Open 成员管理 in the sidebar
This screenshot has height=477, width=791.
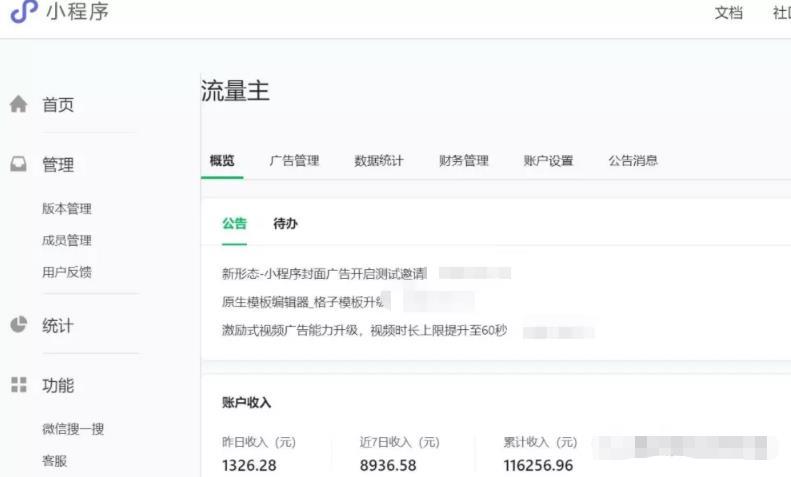(x=67, y=241)
